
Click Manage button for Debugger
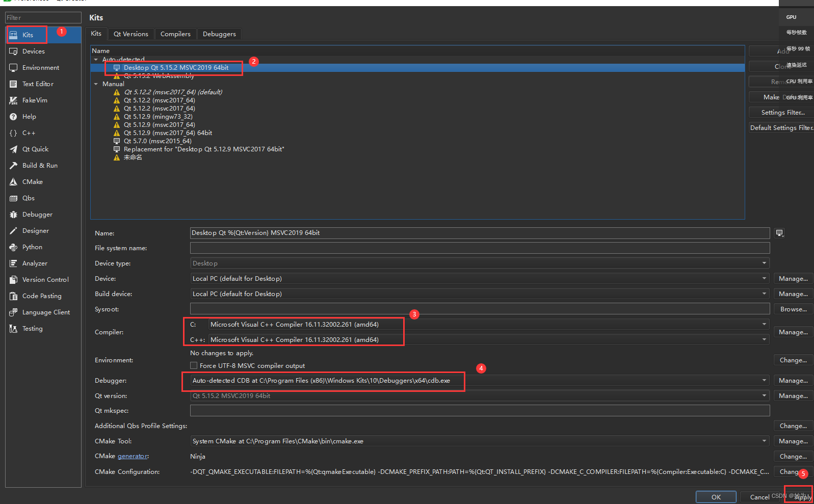(793, 381)
